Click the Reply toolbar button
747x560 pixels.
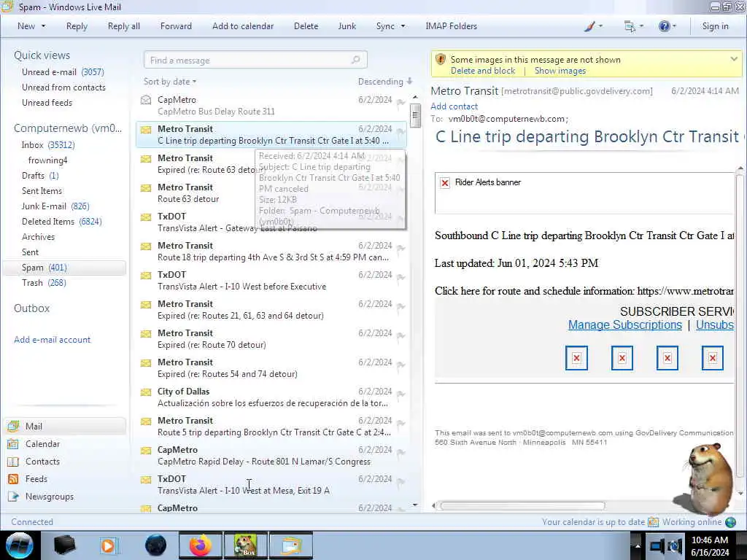point(77,26)
